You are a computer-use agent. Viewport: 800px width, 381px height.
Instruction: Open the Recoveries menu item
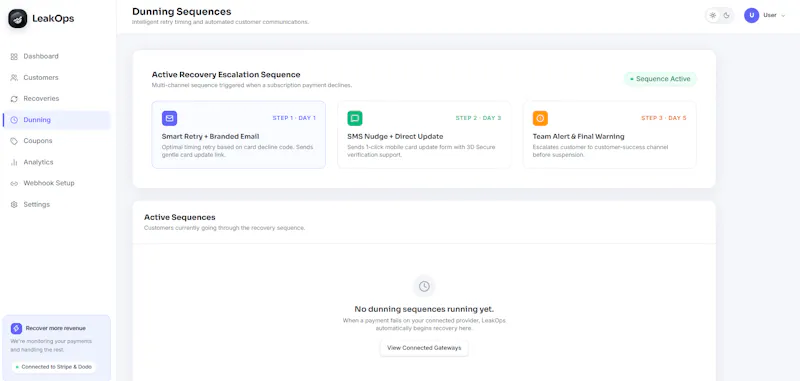click(x=56, y=98)
